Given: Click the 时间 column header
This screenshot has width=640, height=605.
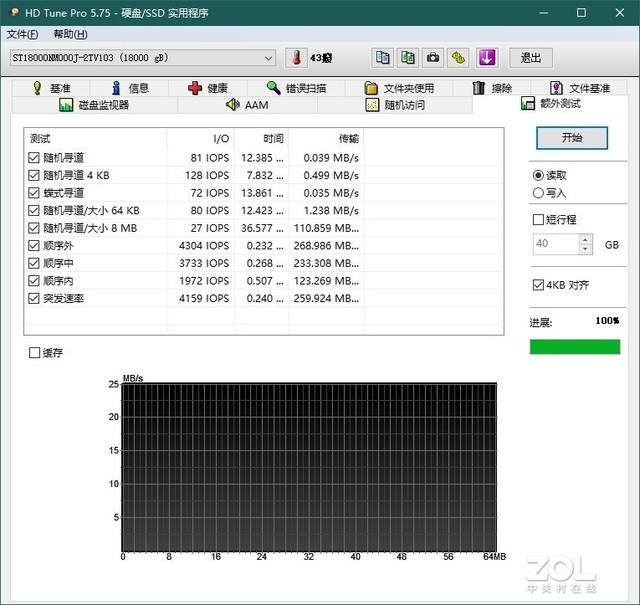Looking at the screenshot, I should pos(262,139).
